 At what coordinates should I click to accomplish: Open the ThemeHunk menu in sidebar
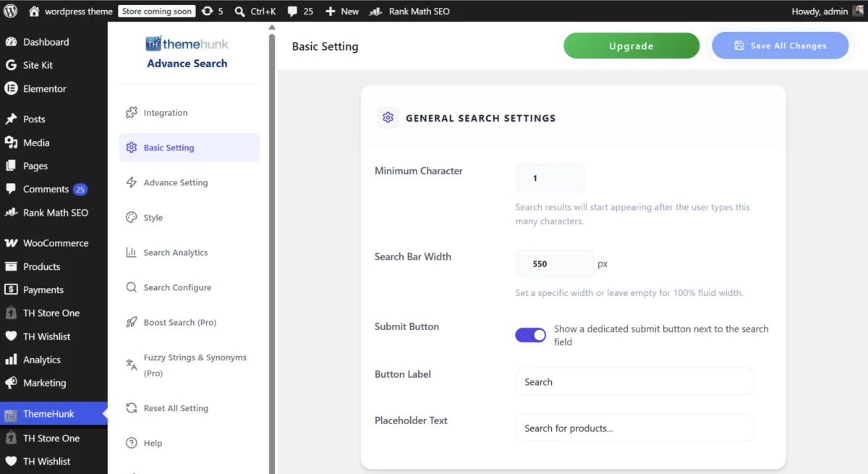pos(54,414)
